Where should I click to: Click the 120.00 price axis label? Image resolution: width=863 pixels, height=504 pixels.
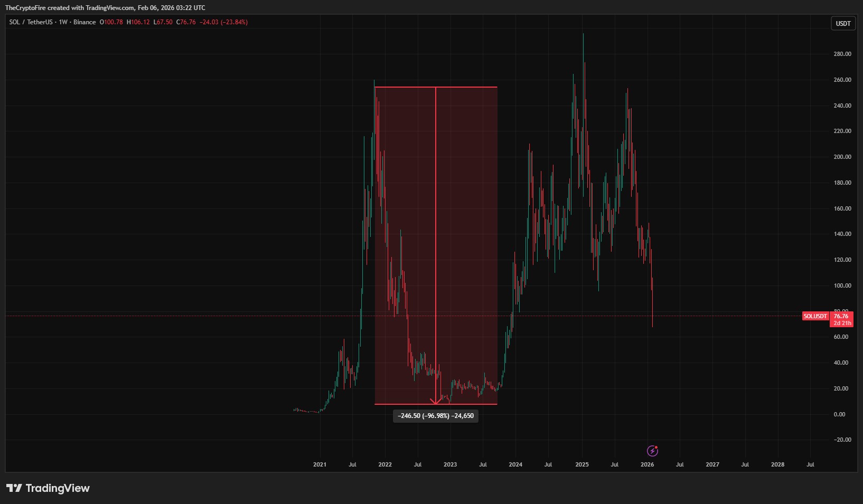tap(842, 260)
